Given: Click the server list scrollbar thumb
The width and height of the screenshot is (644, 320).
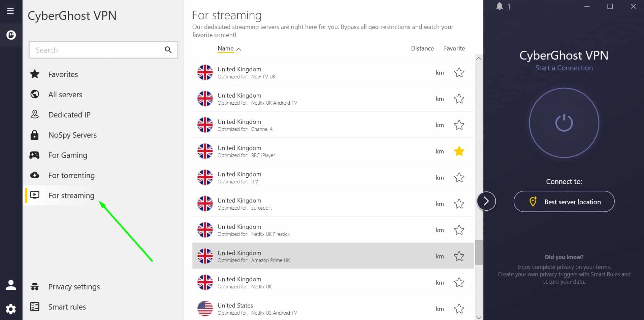Looking at the screenshot, I should pyautogui.click(x=479, y=252).
